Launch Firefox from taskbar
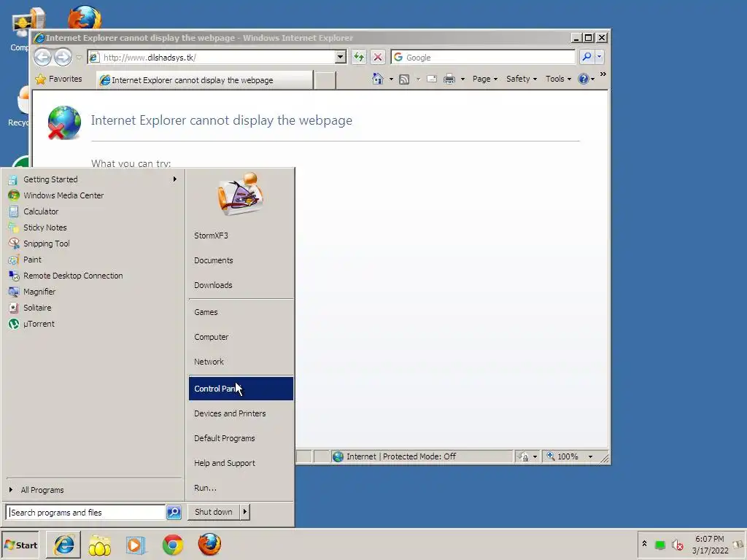The image size is (747, 560). (x=209, y=545)
